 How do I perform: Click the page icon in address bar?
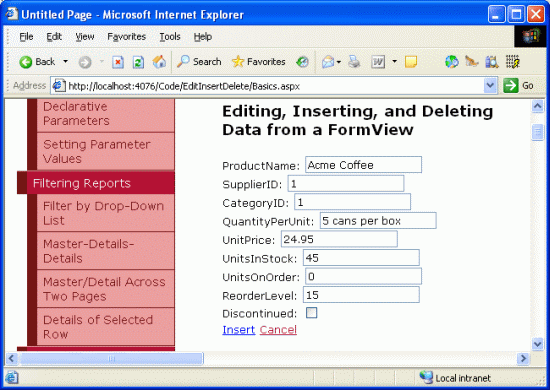coord(59,86)
